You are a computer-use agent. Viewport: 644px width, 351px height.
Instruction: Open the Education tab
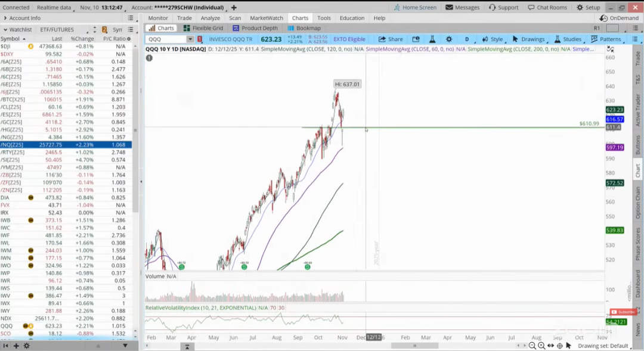pyautogui.click(x=352, y=18)
